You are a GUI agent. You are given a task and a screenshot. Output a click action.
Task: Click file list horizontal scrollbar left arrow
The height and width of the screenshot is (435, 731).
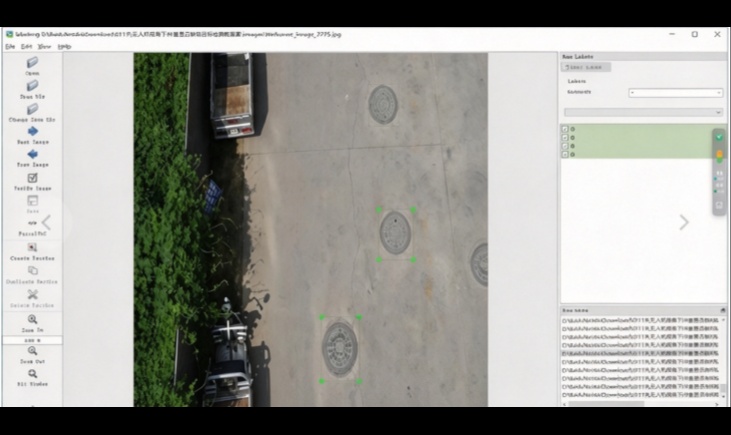click(565, 404)
